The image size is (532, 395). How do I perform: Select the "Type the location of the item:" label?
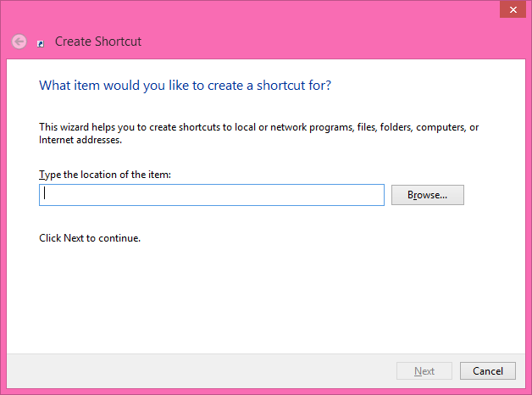[x=105, y=175]
